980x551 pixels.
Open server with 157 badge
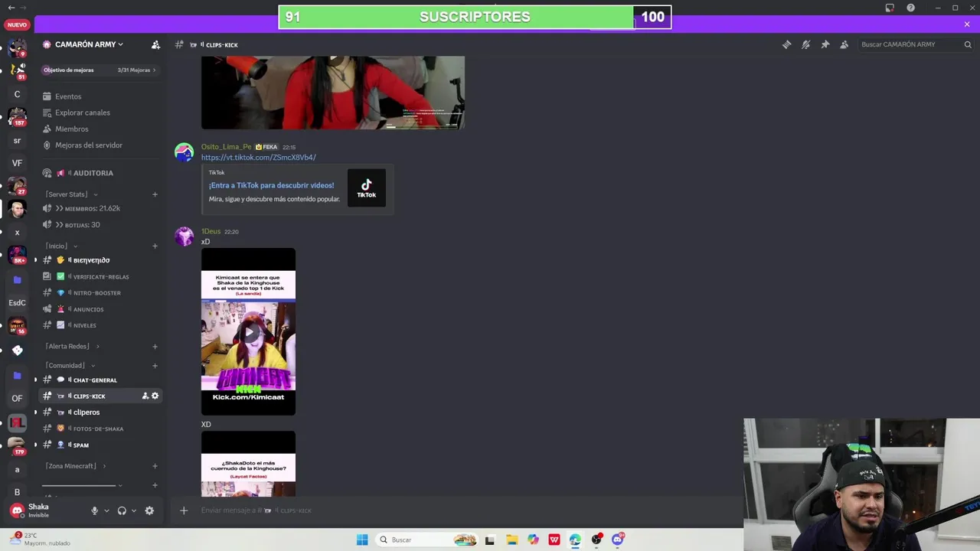17,117
